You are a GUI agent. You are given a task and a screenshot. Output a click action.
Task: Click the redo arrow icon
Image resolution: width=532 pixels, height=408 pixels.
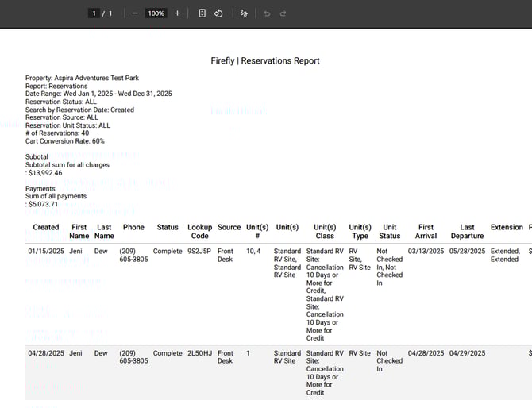coord(283,13)
